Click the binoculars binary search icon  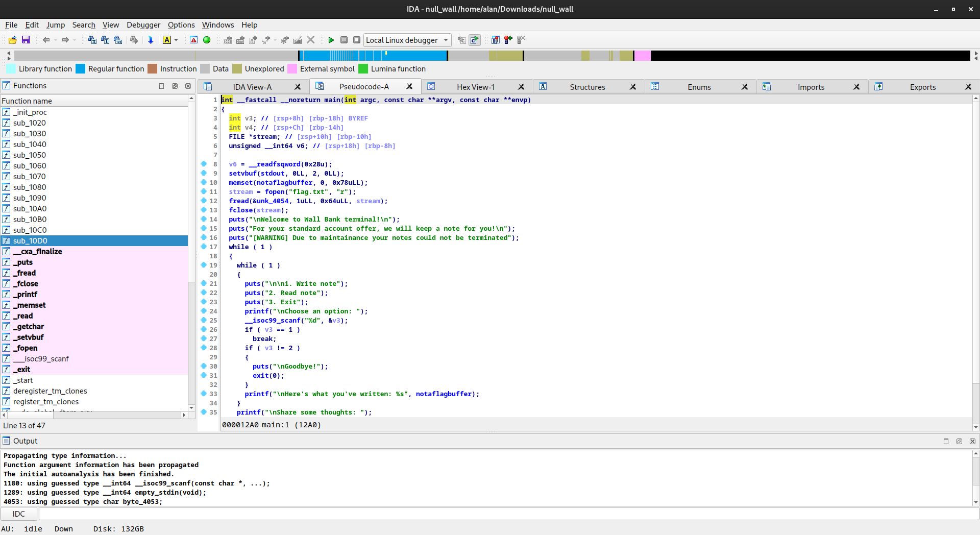pos(118,40)
